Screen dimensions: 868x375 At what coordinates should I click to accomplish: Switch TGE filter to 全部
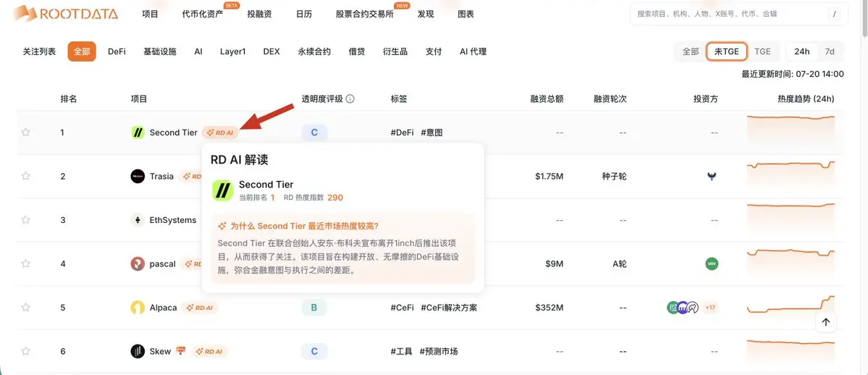[691, 51]
